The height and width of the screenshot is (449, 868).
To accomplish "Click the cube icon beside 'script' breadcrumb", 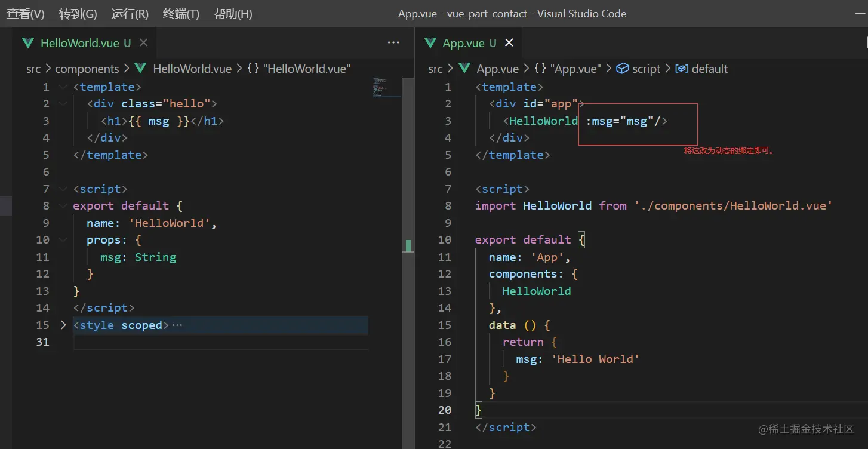I will [x=623, y=69].
